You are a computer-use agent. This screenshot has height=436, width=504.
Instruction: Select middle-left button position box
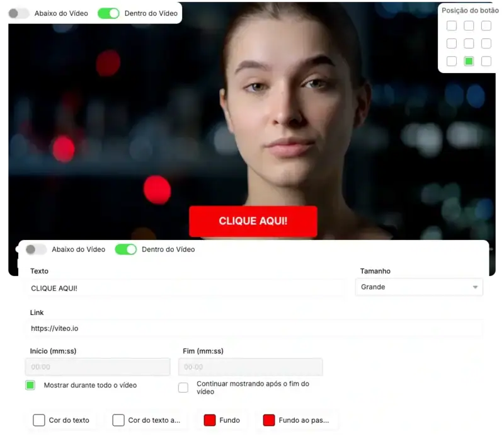[452, 43]
